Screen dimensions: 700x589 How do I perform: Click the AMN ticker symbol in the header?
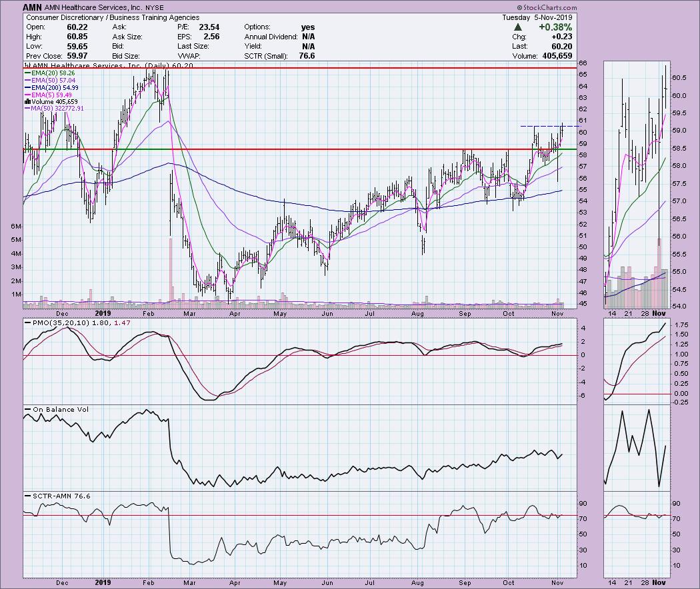(x=32, y=7)
